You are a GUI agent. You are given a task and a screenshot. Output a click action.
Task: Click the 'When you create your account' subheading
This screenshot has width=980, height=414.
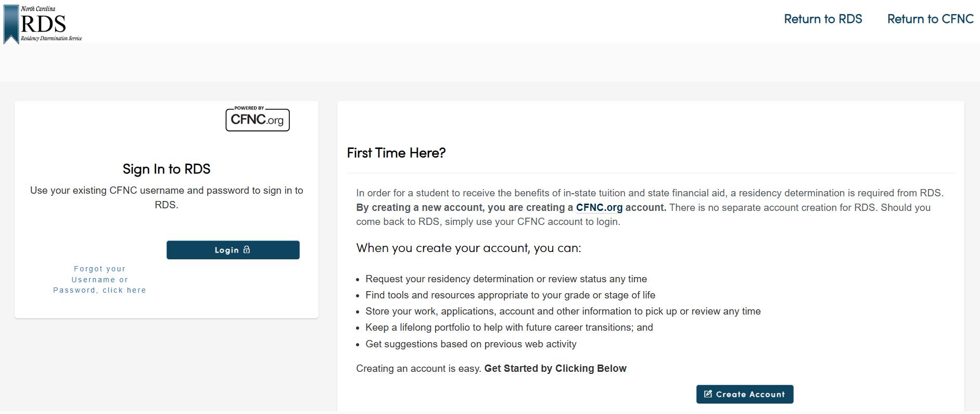(x=468, y=248)
